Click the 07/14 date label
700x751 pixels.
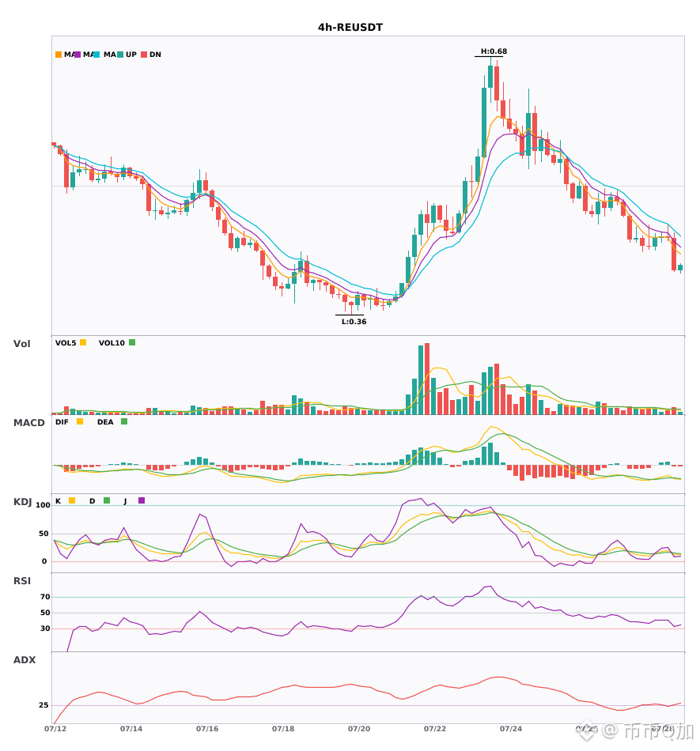(x=131, y=729)
